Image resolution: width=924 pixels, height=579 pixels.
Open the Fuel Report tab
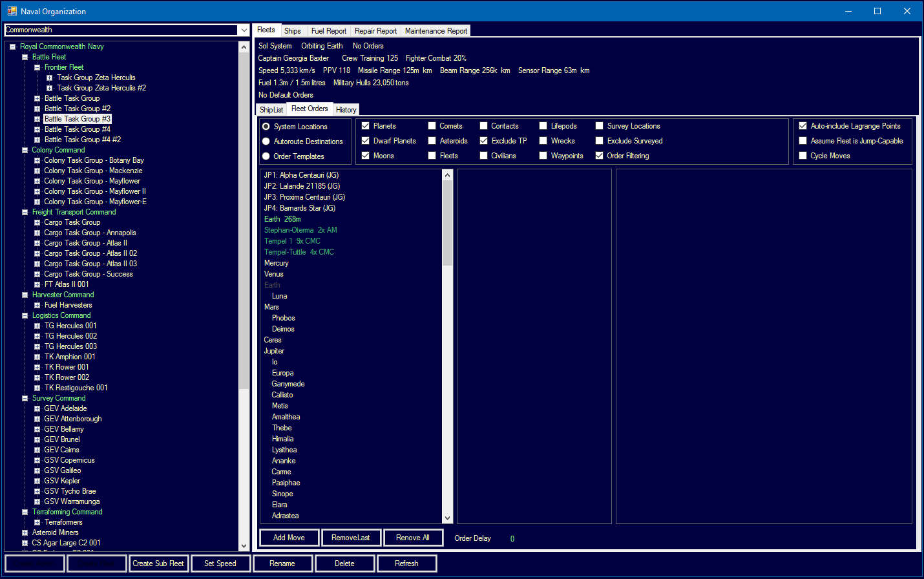click(328, 31)
